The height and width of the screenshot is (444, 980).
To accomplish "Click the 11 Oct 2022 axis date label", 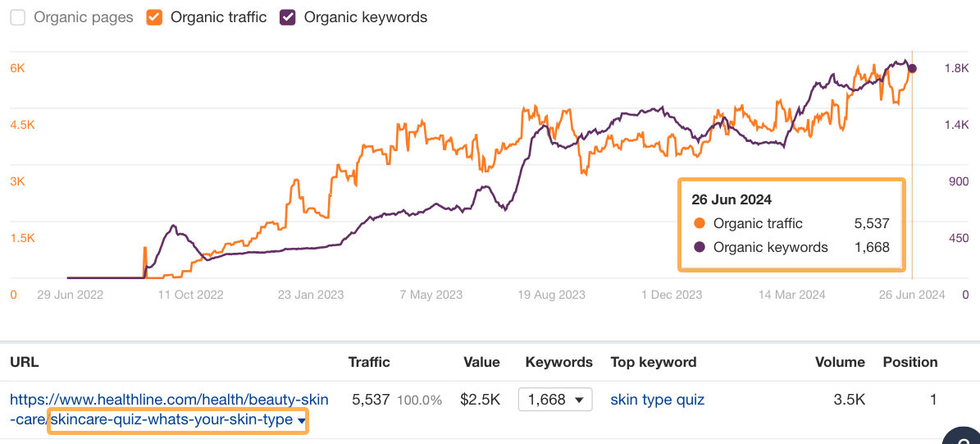I will 191,295.
